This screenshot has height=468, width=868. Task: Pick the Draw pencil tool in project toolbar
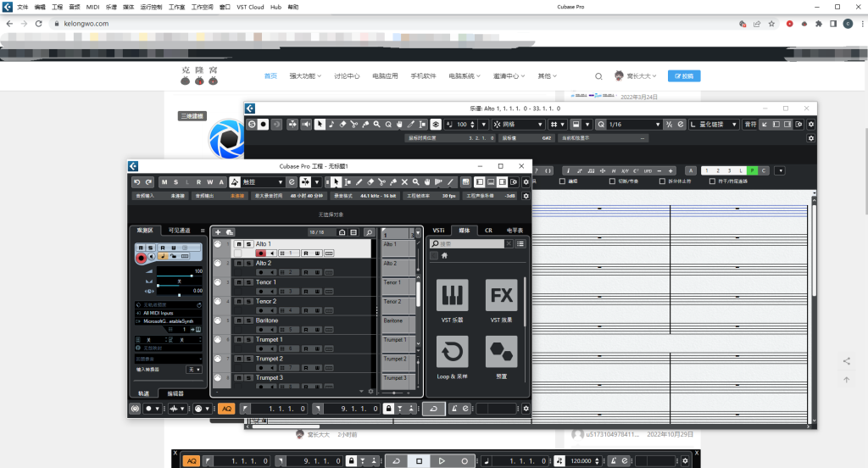point(359,181)
